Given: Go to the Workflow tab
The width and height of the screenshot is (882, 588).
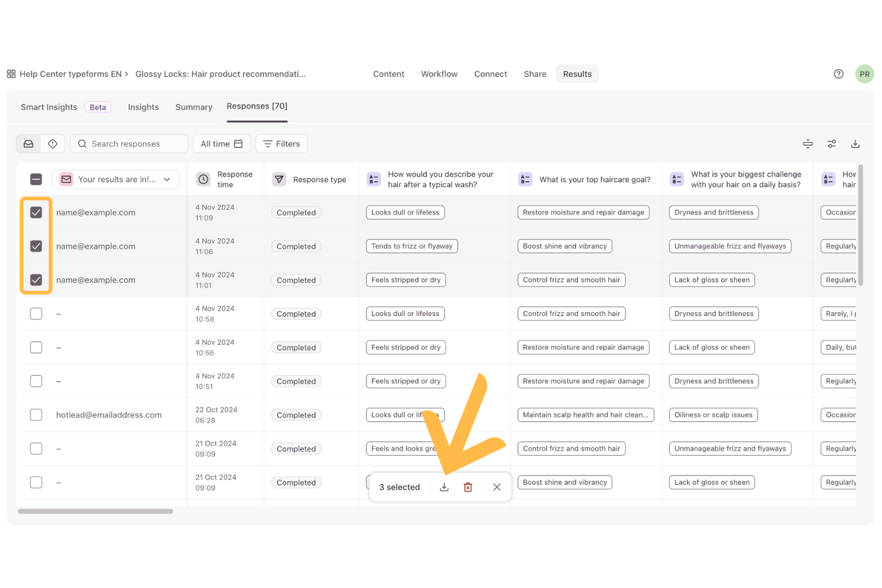Looking at the screenshot, I should pyautogui.click(x=439, y=74).
